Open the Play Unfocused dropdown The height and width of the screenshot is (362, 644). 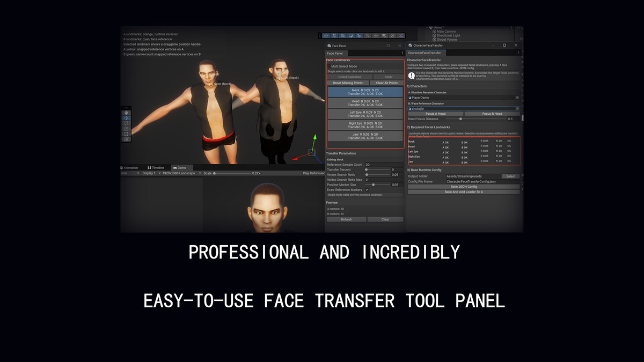pyautogui.click(x=313, y=173)
